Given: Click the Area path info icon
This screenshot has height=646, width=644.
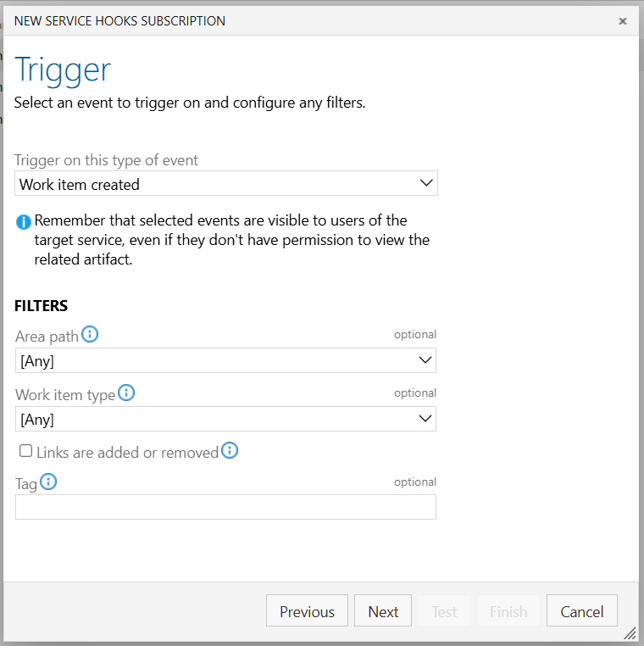Looking at the screenshot, I should [90, 334].
